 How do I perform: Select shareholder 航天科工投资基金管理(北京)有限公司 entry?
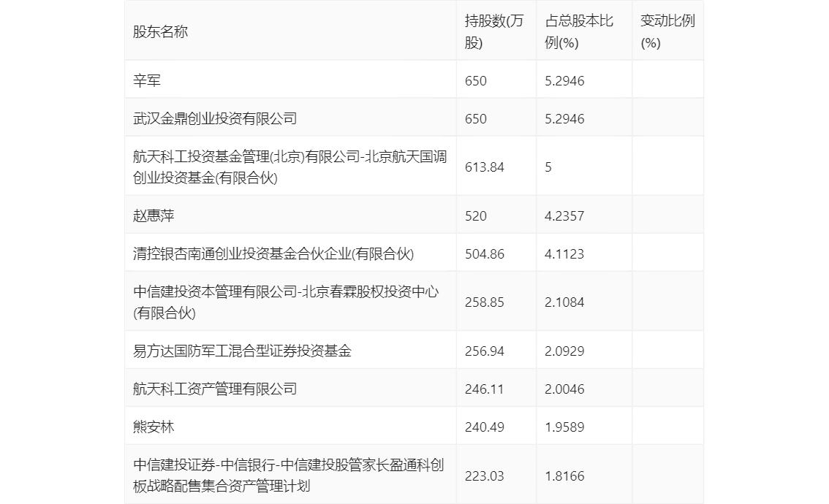289,167
